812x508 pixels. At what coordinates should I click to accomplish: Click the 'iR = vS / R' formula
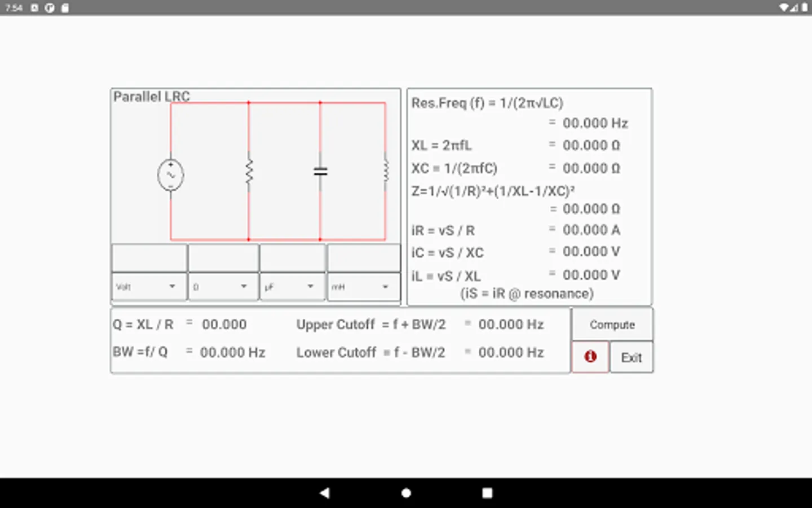[443, 230]
